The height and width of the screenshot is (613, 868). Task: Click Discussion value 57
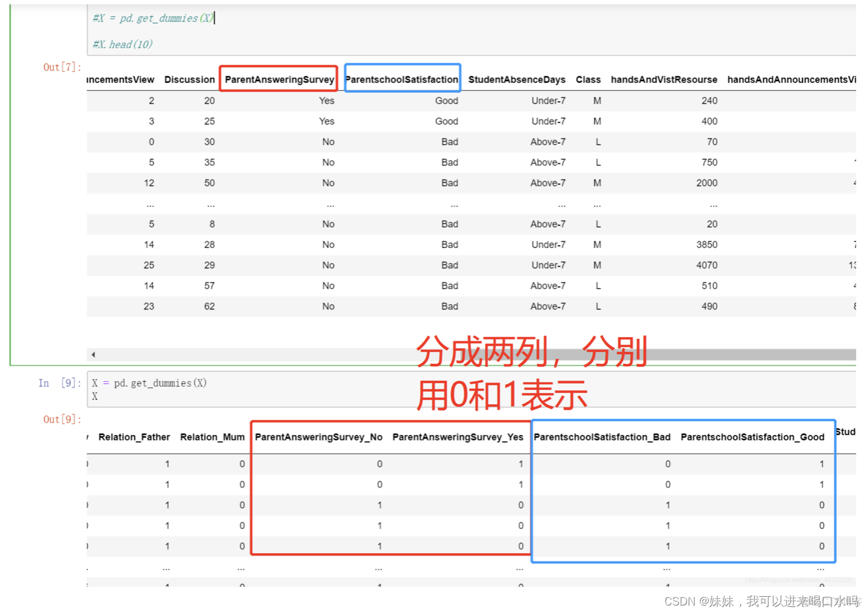tap(209, 286)
